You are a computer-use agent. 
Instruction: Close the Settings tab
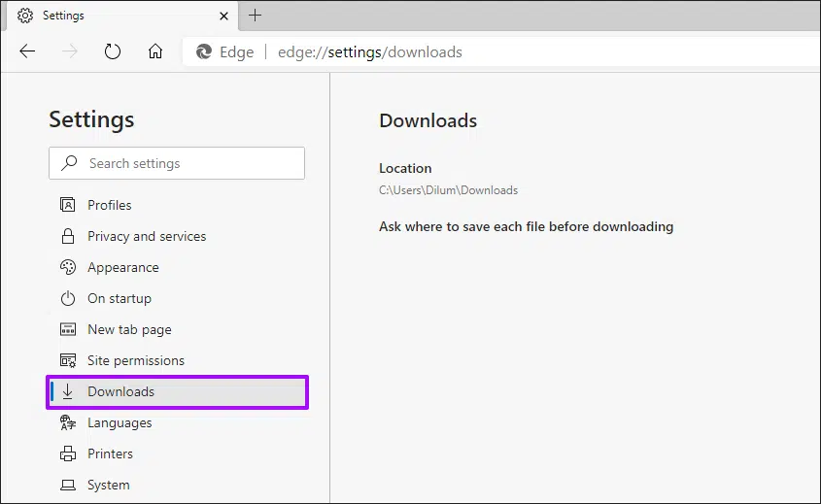click(223, 16)
